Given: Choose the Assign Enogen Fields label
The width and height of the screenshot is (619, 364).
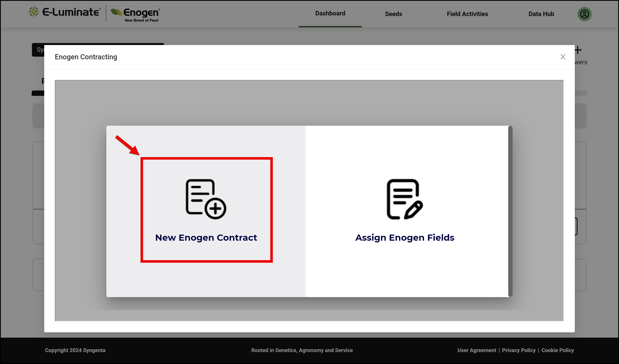Looking at the screenshot, I should pyautogui.click(x=405, y=237).
